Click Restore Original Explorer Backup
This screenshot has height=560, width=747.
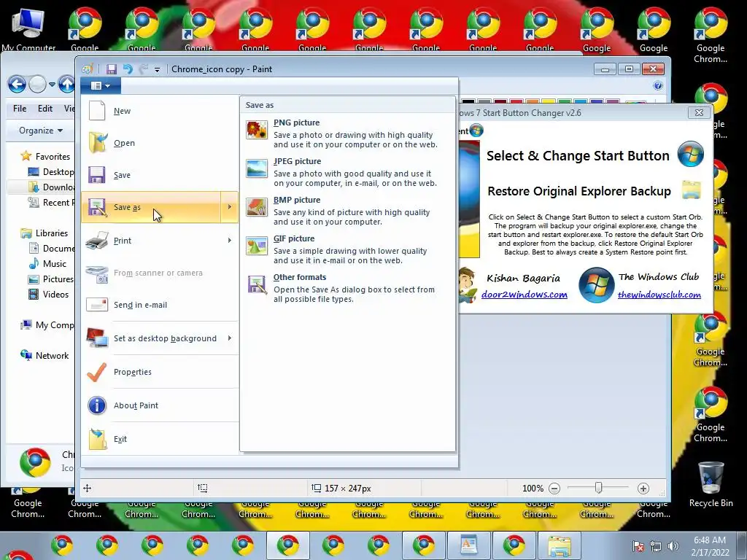579,191
